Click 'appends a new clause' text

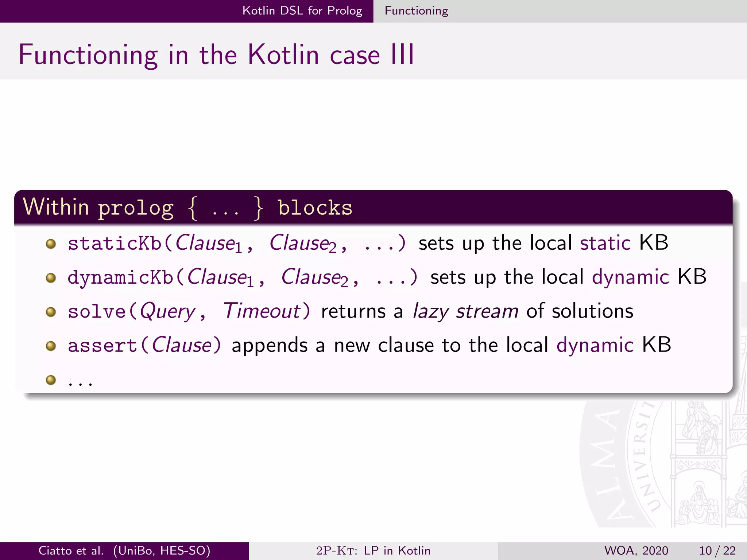(x=333, y=346)
